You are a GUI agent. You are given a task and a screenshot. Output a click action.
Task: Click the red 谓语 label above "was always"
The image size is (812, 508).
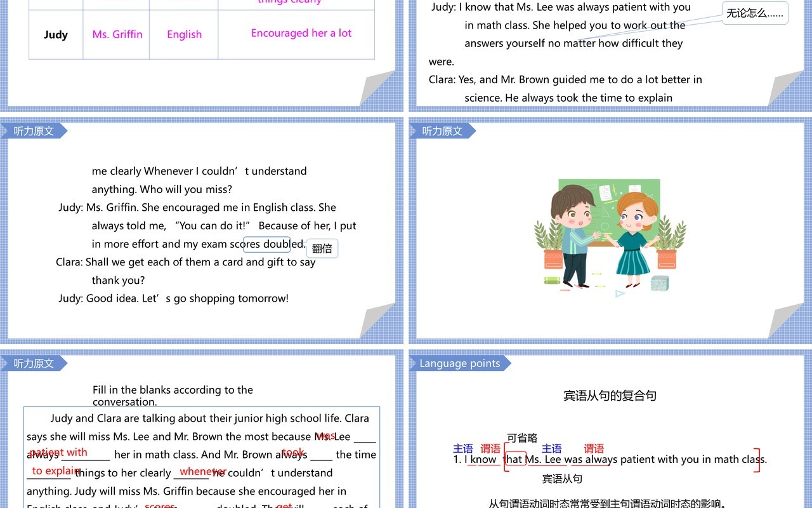[594, 448]
